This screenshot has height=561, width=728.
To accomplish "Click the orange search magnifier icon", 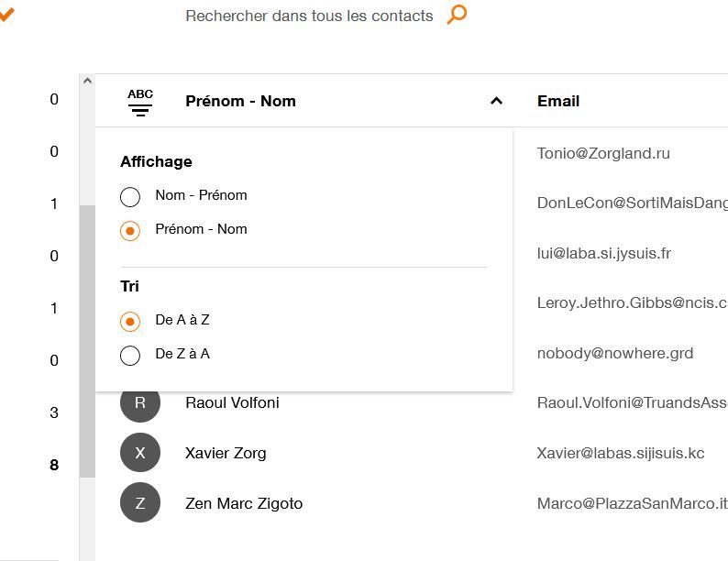I will pyautogui.click(x=457, y=15).
